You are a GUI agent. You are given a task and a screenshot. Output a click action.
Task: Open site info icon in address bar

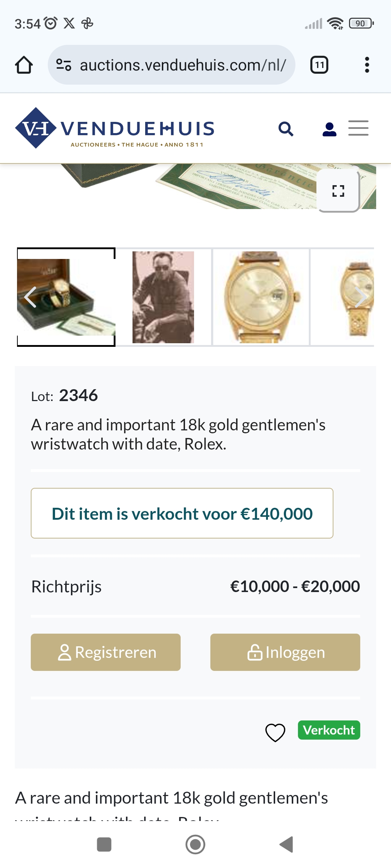click(x=64, y=65)
